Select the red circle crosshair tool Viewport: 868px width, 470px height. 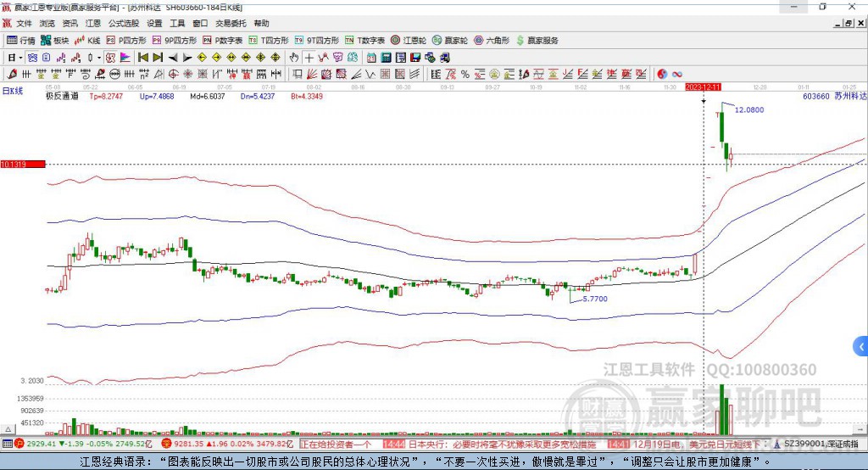pyautogui.click(x=173, y=75)
